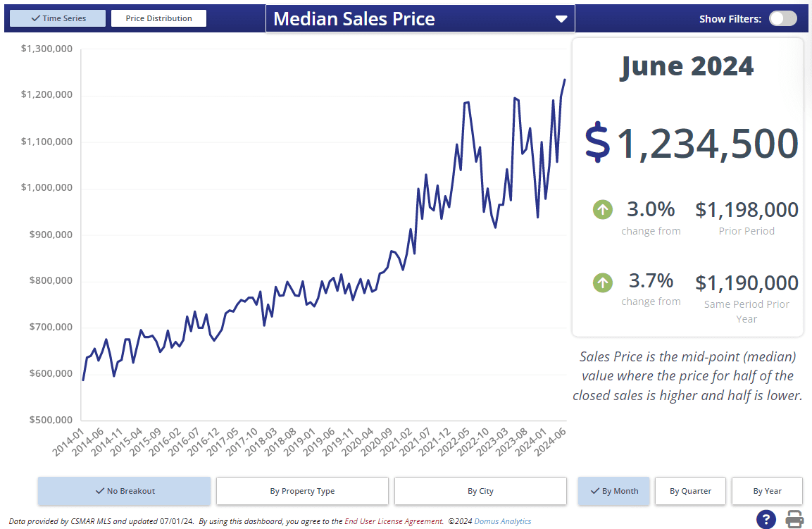Open the End User License Agreement link
Viewport: 812px width, 529px height.
pos(394,522)
